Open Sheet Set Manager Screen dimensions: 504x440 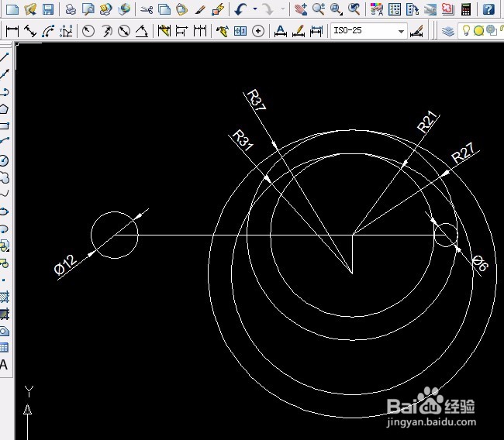click(430, 9)
